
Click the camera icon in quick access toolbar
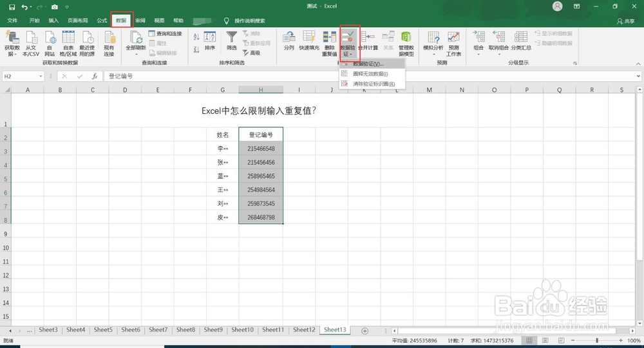pyautogui.click(x=55, y=7)
